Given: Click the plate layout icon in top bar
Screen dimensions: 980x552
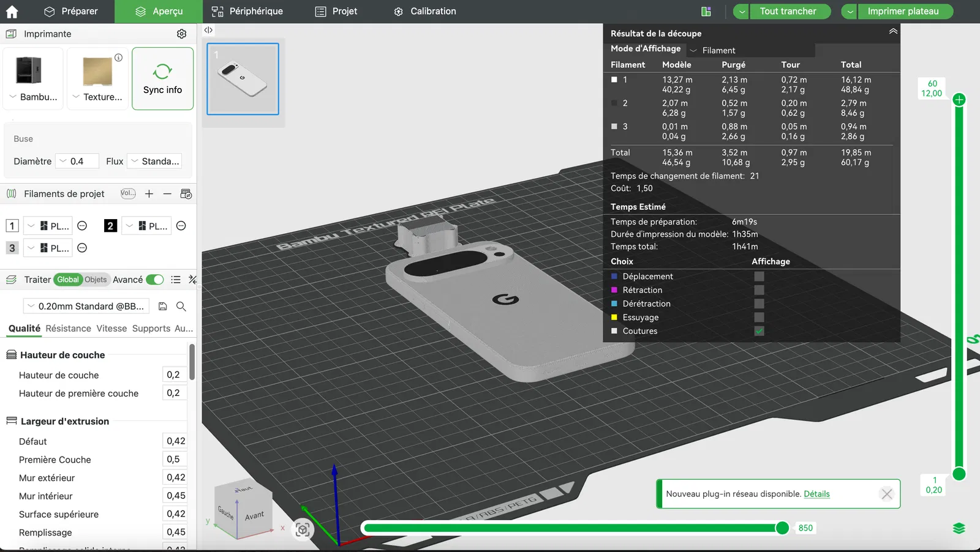Looking at the screenshot, I should 706,12.
